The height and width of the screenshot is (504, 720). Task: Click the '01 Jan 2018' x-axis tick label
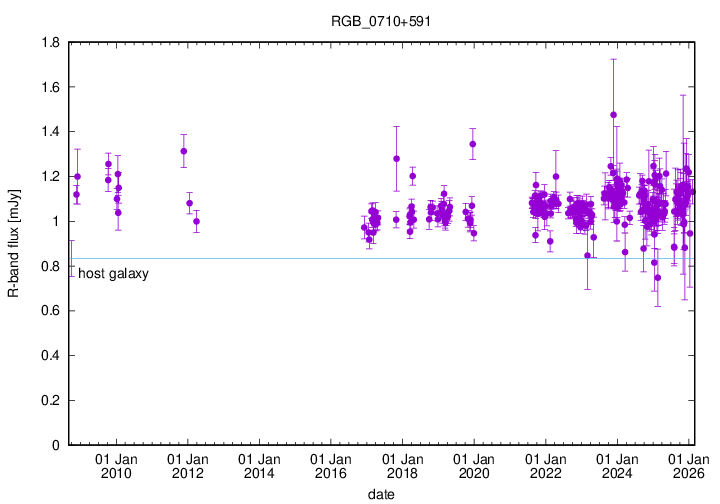point(402,465)
